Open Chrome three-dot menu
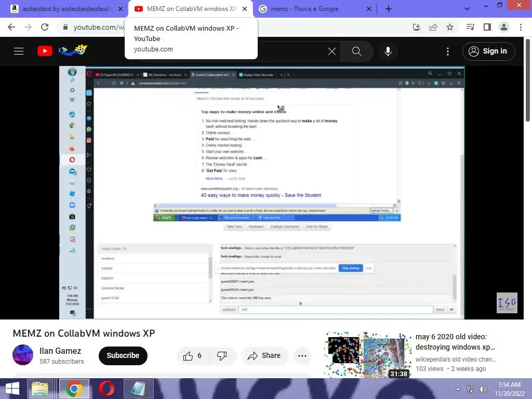This screenshot has width=532, height=399. (x=521, y=27)
